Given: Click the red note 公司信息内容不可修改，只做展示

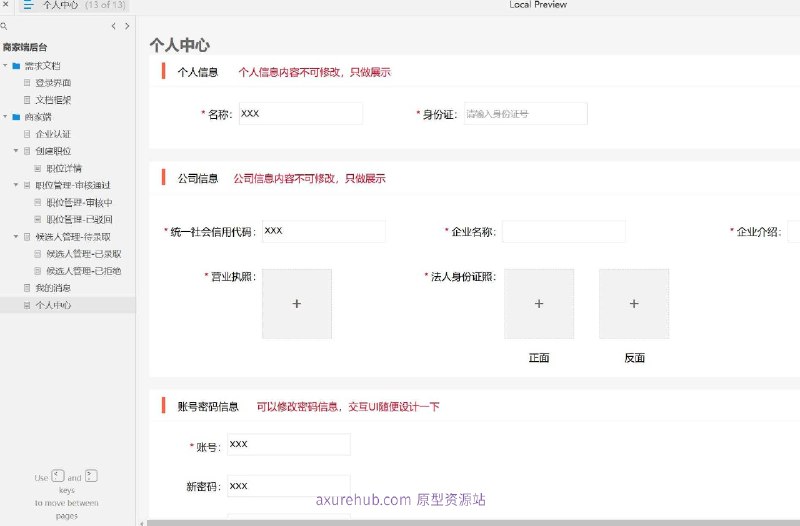Looking at the screenshot, I should pyautogui.click(x=310, y=179).
